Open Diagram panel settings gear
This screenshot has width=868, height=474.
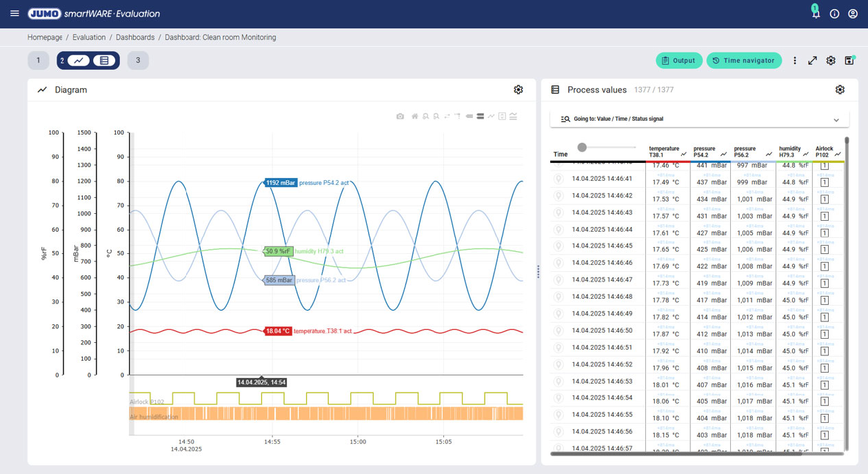(x=518, y=90)
